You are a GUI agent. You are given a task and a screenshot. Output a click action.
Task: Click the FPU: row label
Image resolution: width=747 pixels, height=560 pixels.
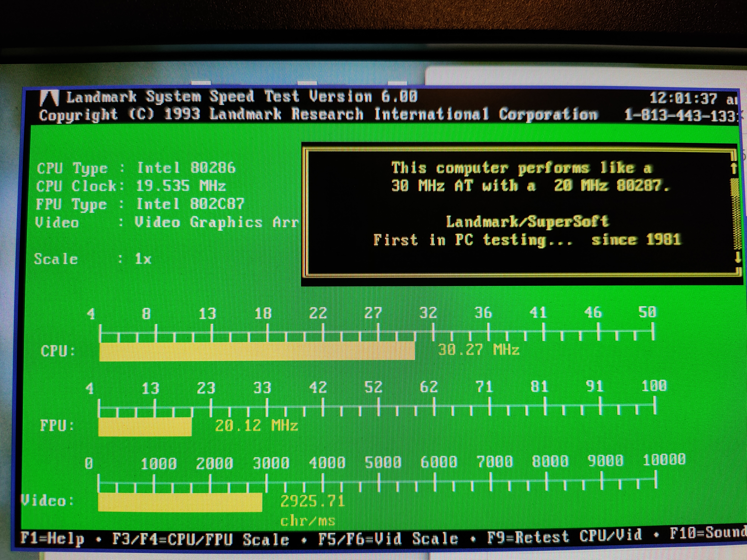click(57, 426)
